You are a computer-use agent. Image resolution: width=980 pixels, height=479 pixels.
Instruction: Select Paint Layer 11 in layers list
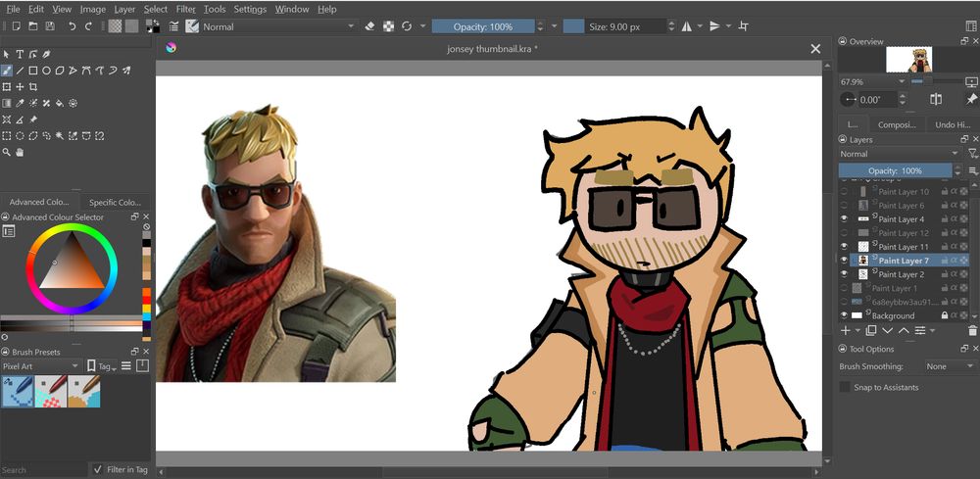point(903,247)
